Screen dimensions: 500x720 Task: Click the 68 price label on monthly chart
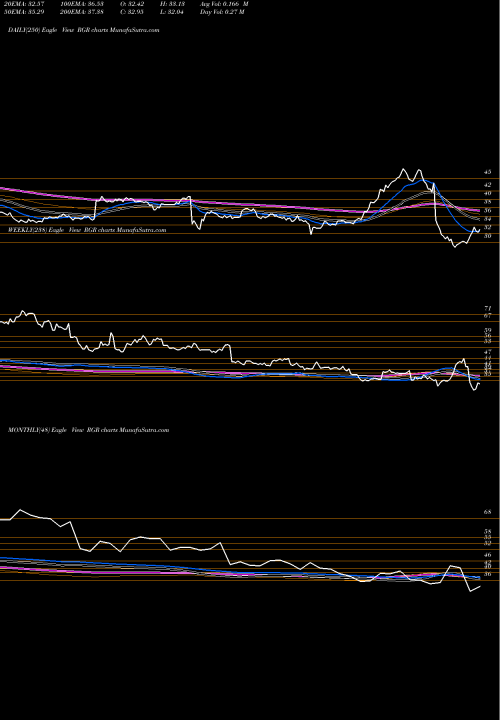click(488, 512)
